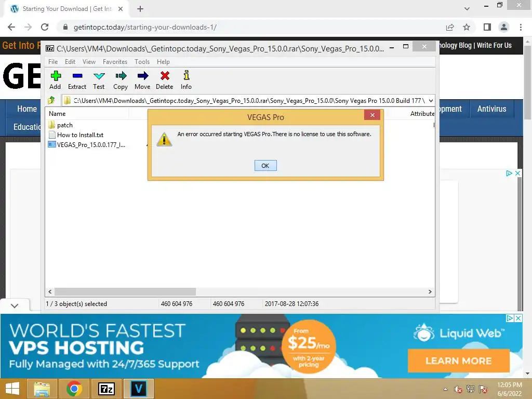Screen dimensions: 532x399
Task: Select the patch folder
Action: click(60, 125)
